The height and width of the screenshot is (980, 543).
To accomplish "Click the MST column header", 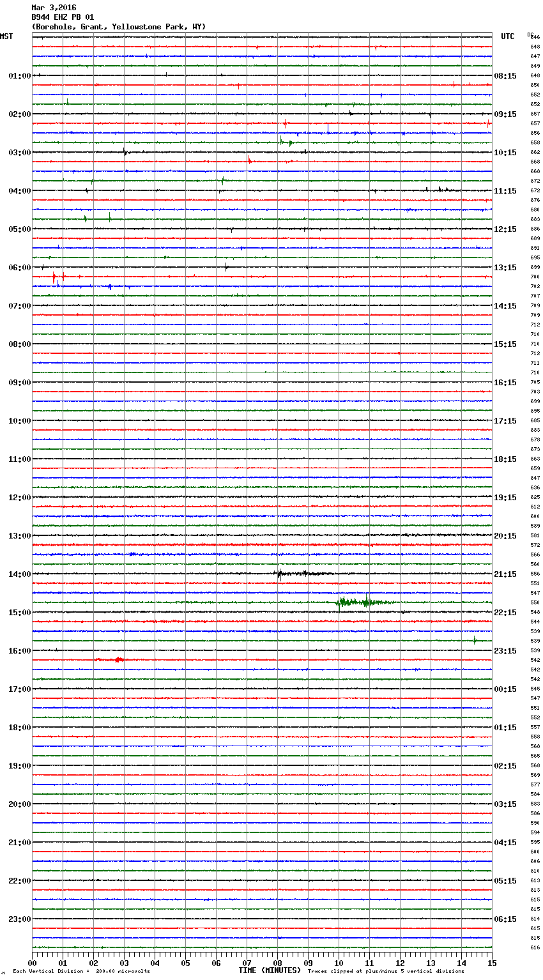I will click(6, 36).
